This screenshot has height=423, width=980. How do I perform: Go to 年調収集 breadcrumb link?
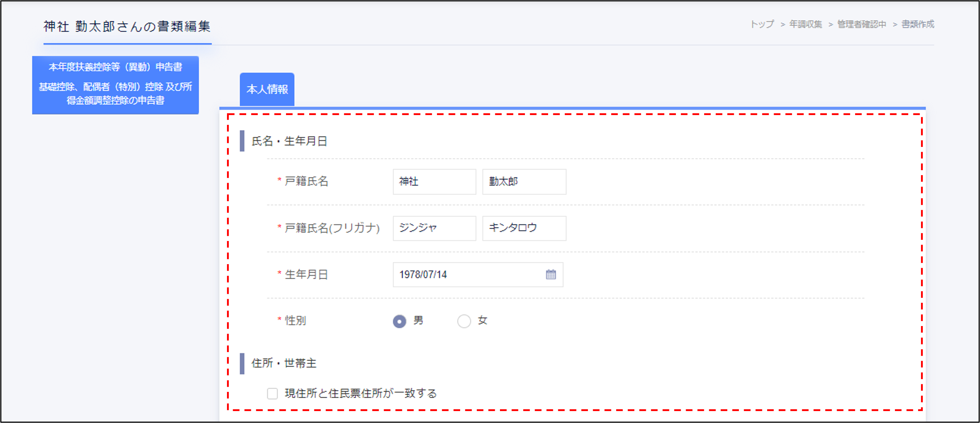click(x=806, y=24)
